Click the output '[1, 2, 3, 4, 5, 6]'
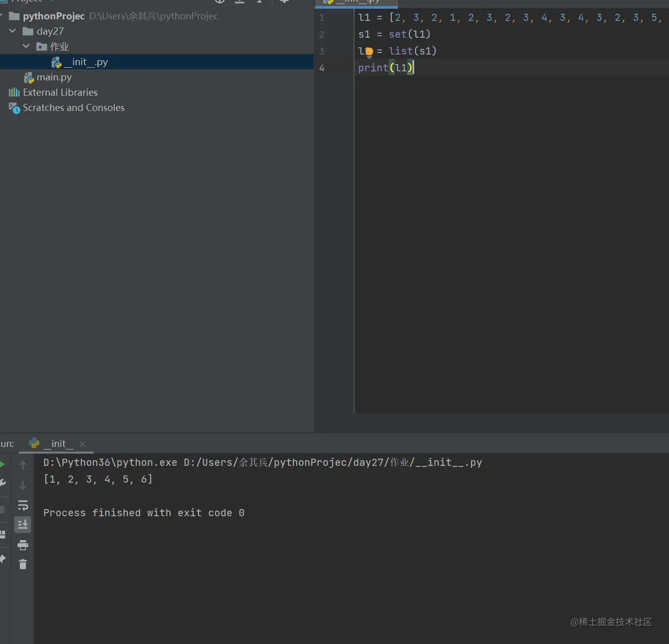669x644 pixels. click(98, 479)
